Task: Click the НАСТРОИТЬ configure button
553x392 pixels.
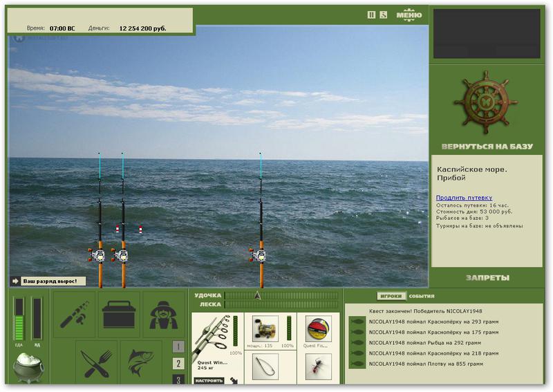Action: [209, 381]
